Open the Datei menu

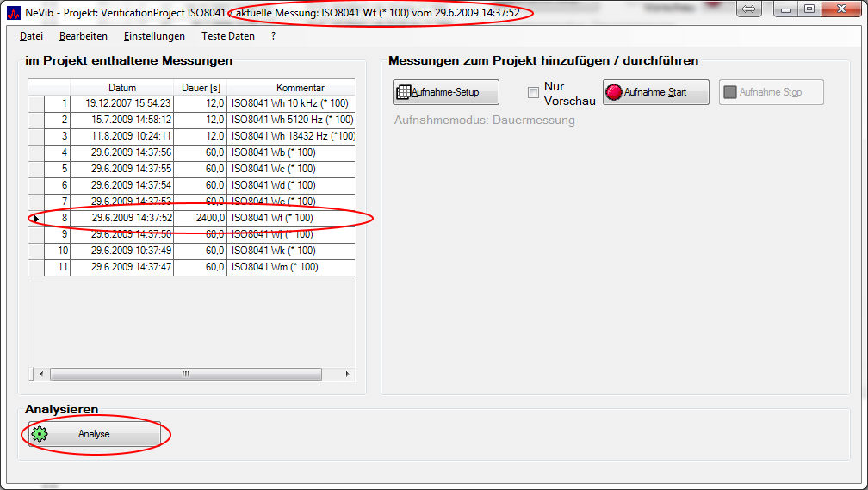(x=31, y=36)
